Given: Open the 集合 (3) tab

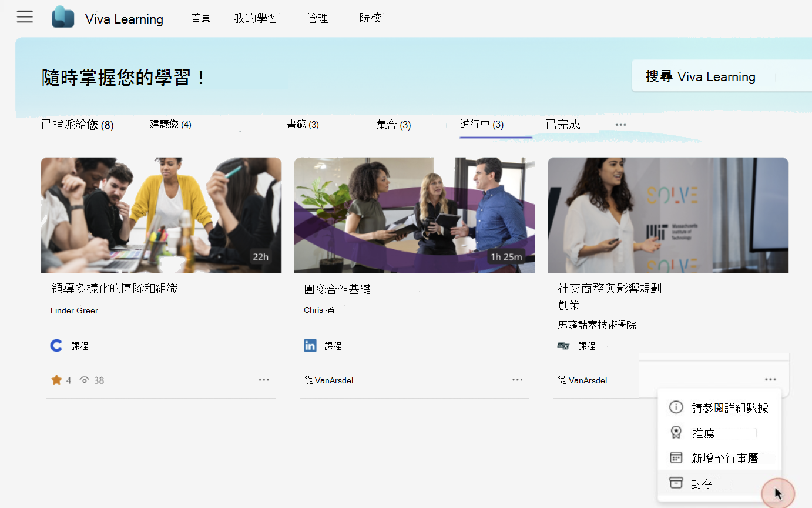Looking at the screenshot, I should (394, 125).
